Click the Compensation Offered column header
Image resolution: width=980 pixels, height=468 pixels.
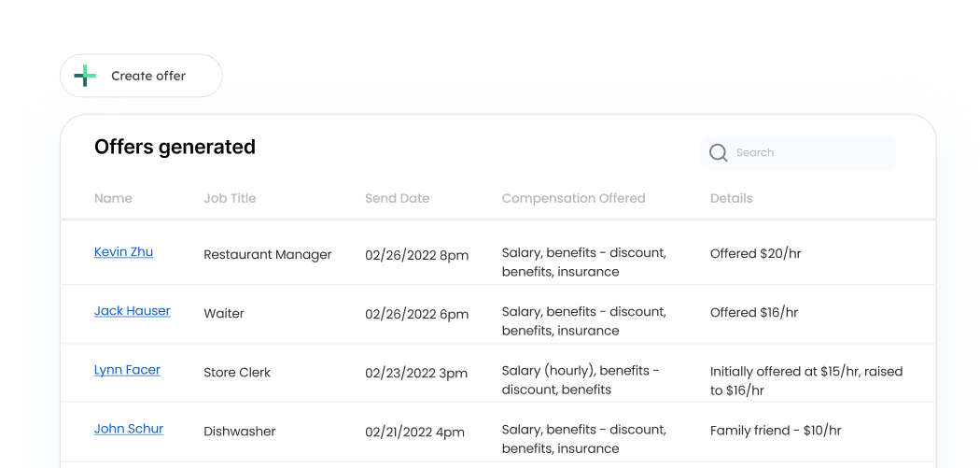(x=573, y=198)
